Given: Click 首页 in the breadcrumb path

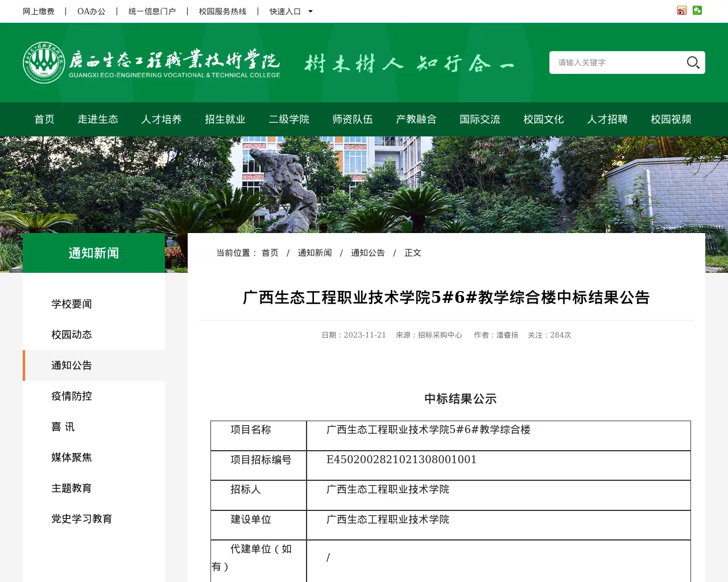Looking at the screenshot, I should tap(270, 253).
